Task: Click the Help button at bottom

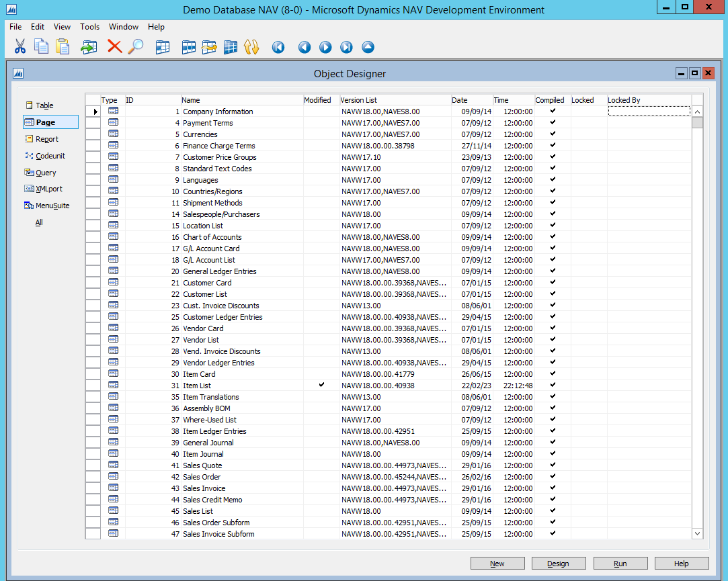Action: click(x=682, y=564)
